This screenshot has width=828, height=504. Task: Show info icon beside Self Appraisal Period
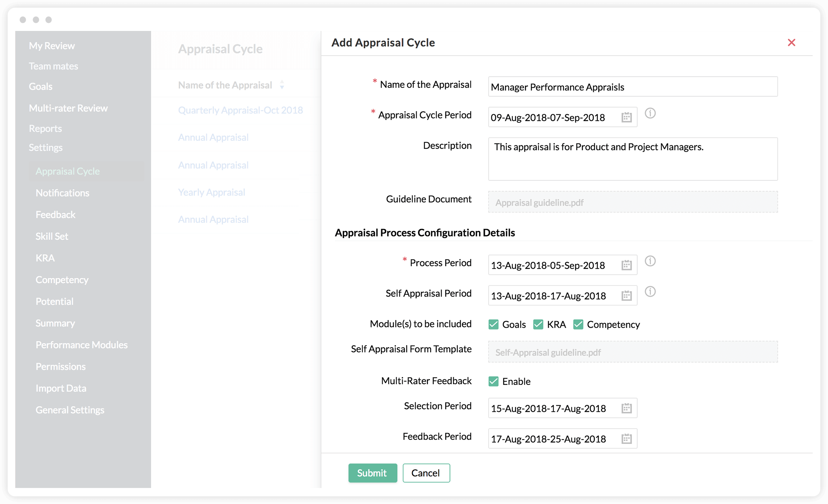point(650,292)
